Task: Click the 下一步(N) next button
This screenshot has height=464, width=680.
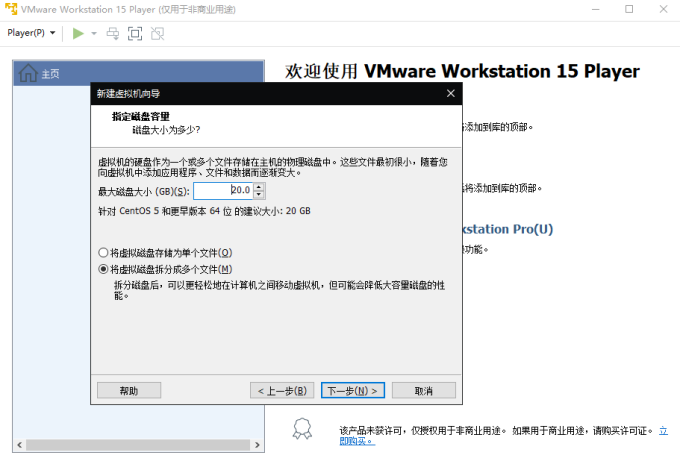Action: 353,390
